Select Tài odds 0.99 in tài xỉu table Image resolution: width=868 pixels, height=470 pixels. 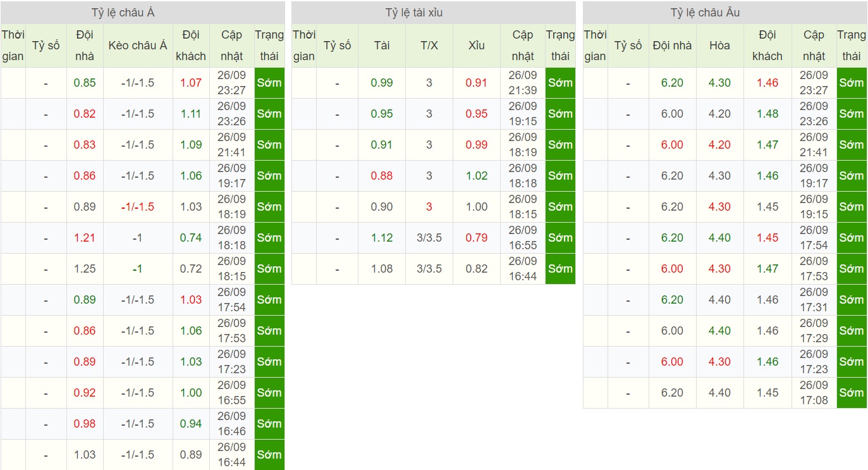point(382,83)
